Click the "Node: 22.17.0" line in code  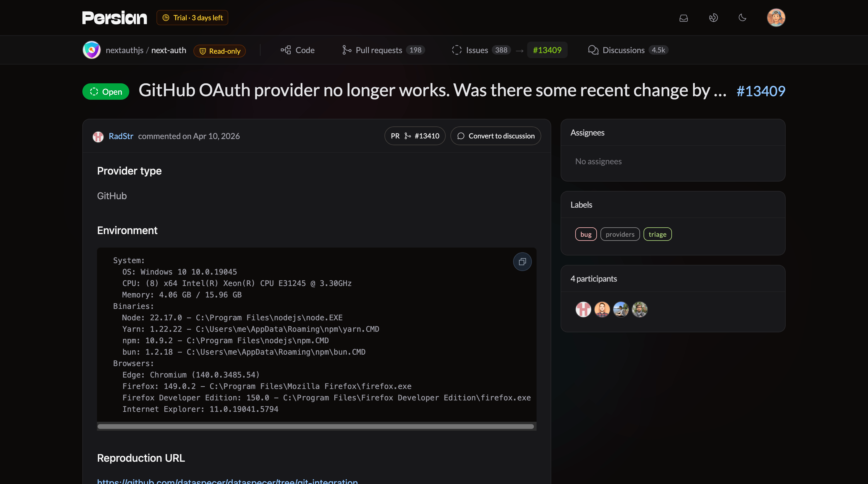[232, 318]
